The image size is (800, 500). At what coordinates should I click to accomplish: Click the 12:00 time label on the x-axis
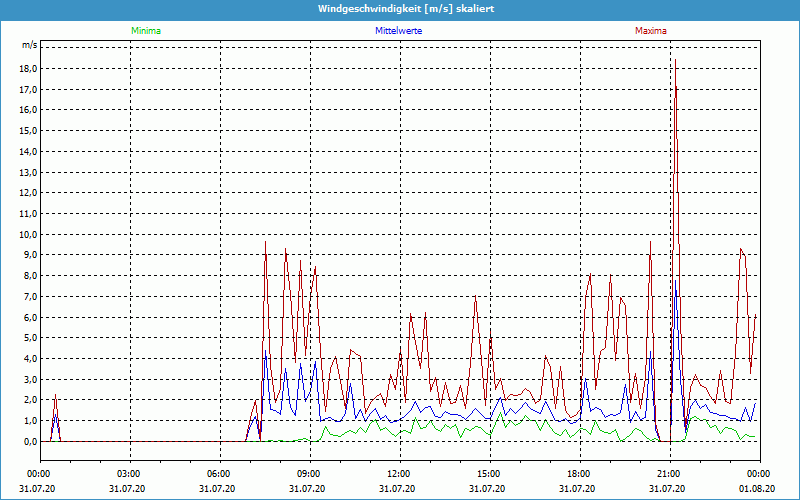point(398,473)
